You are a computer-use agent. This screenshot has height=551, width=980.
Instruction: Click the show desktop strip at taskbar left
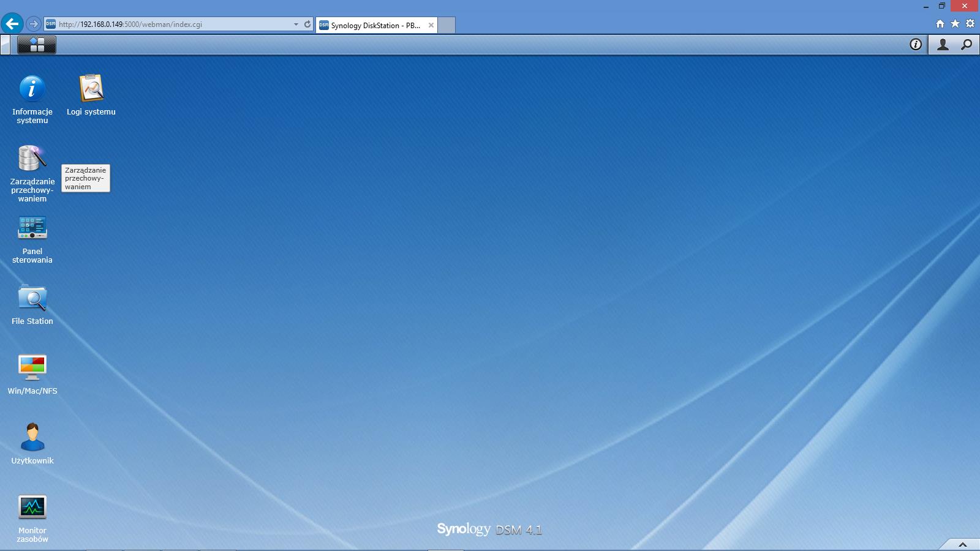click(x=5, y=45)
